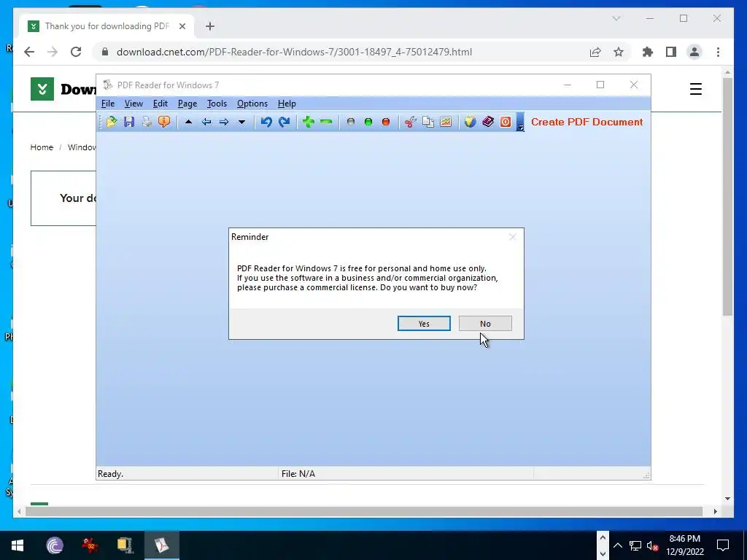This screenshot has height=560, width=747.
Task: Click the Chrome back arrow
Action: point(29,52)
